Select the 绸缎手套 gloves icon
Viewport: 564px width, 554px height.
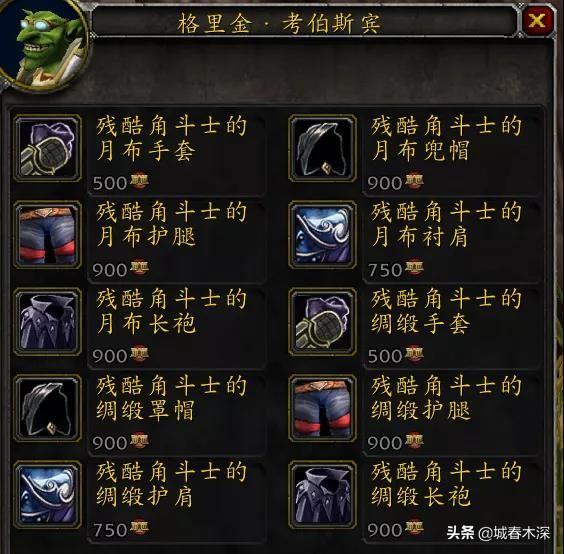pyautogui.click(x=322, y=322)
